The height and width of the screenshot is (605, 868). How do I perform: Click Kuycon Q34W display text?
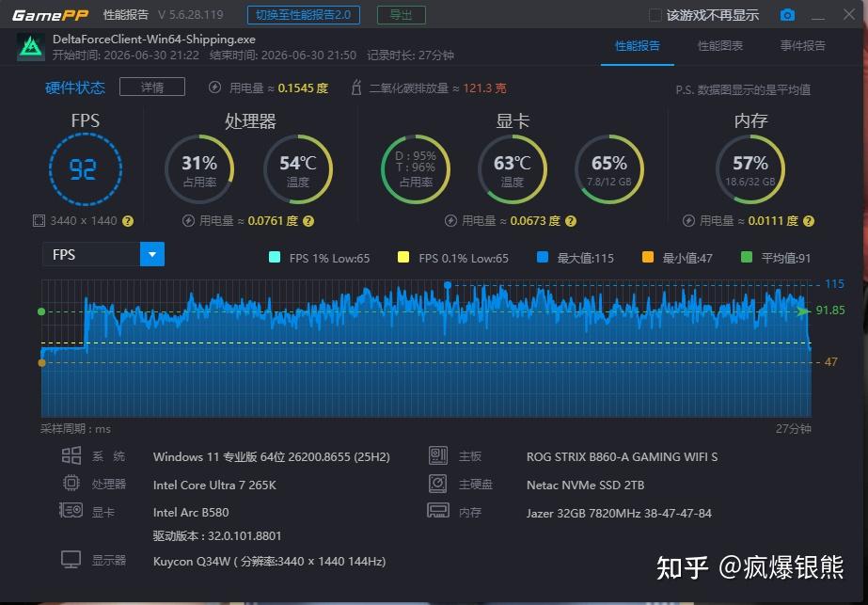click(269, 561)
